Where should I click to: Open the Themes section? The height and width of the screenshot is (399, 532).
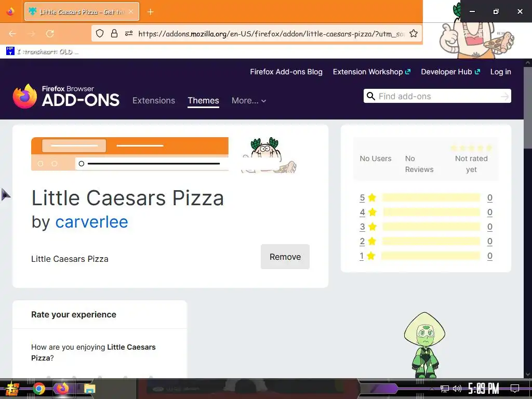coord(203,100)
